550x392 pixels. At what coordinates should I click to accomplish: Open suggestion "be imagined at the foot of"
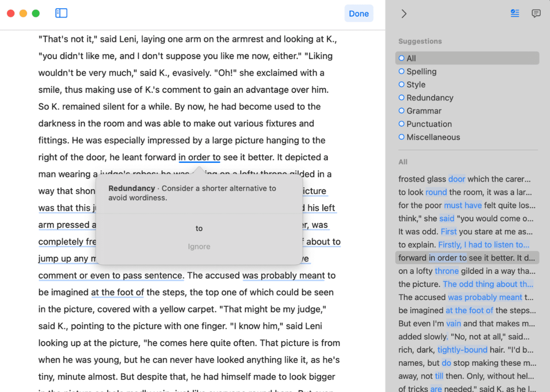467,310
